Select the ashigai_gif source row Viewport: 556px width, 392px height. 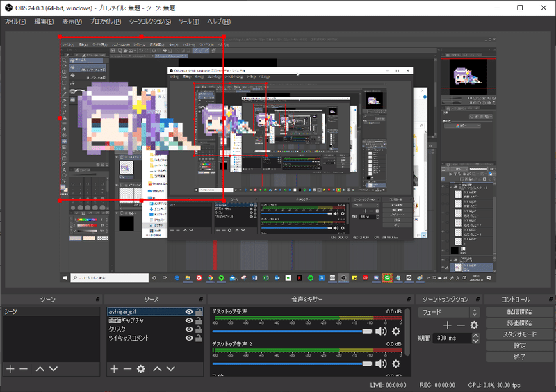(x=155, y=312)
